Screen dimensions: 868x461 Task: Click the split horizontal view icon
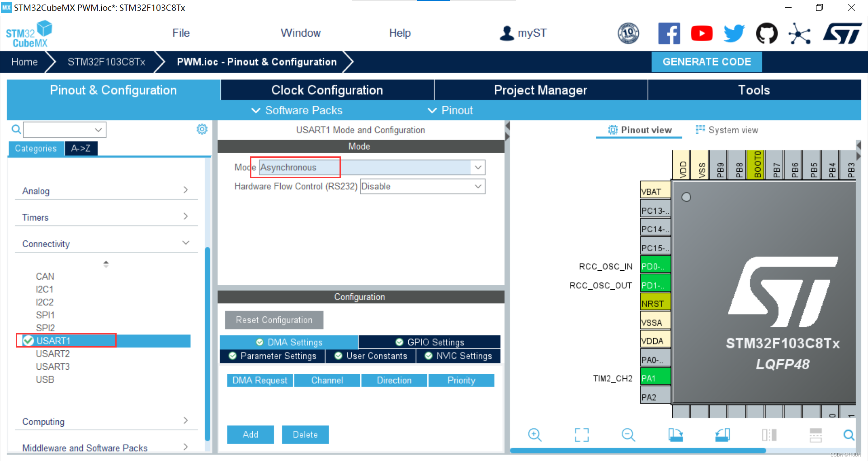click(816, 435)
